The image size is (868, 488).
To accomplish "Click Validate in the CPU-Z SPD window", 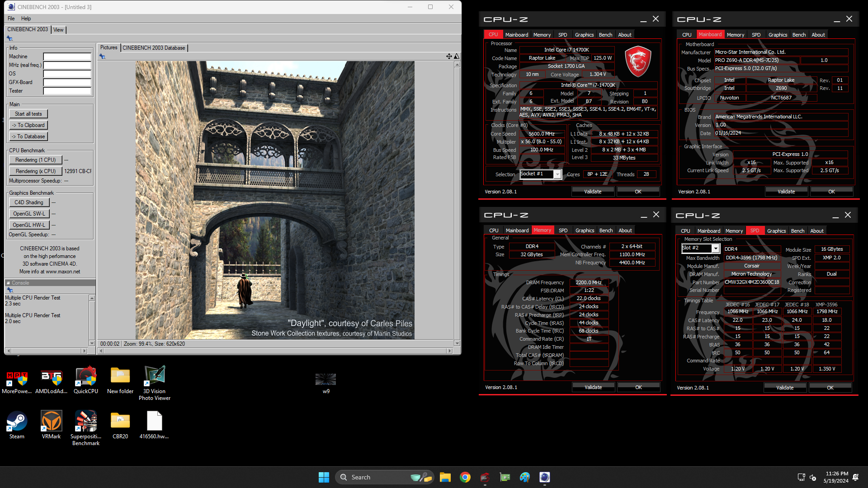I will point(785,388).
